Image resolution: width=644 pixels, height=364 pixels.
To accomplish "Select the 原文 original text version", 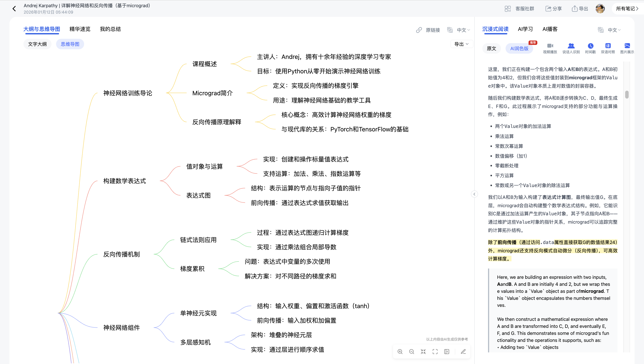I will (491, 48).
